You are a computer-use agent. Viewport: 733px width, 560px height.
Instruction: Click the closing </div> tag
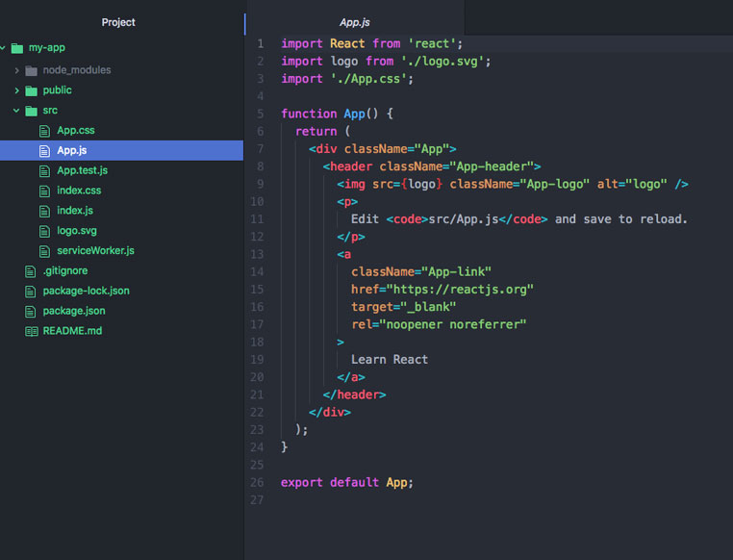click(x=330, y=412)
